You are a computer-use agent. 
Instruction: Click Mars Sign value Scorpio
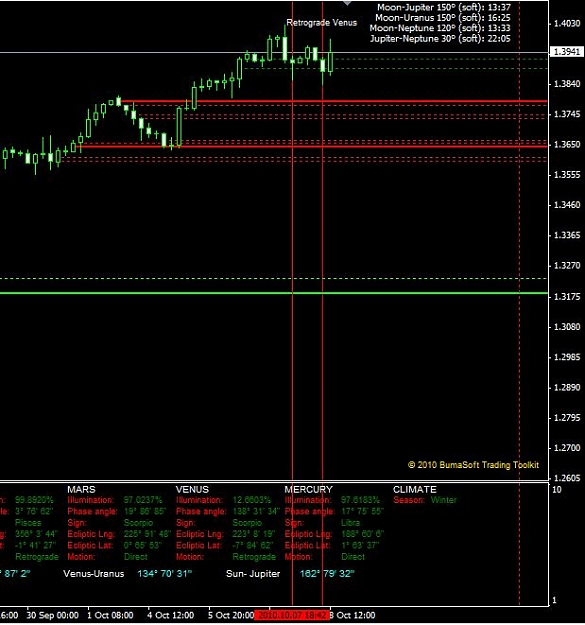tap(138, 523)
